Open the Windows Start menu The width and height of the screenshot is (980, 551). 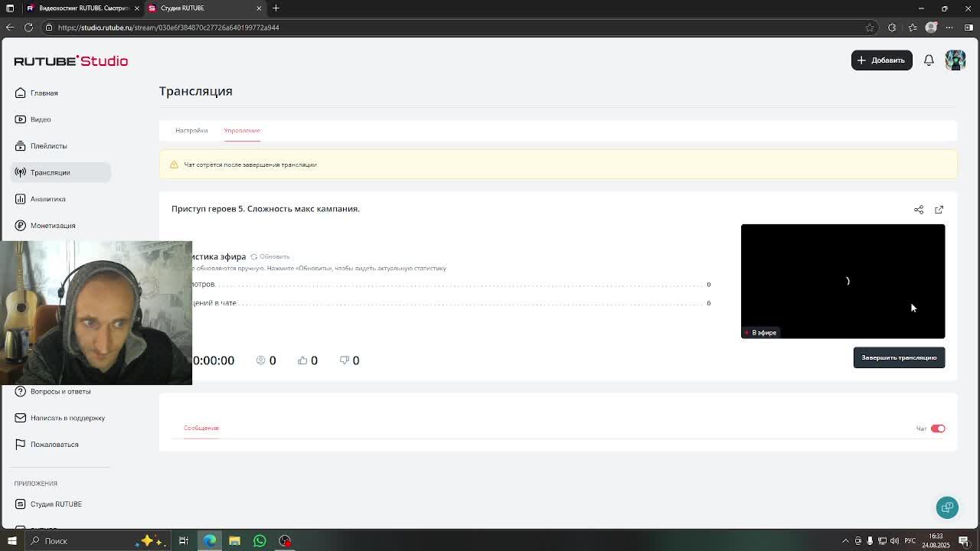pos(11,541)
